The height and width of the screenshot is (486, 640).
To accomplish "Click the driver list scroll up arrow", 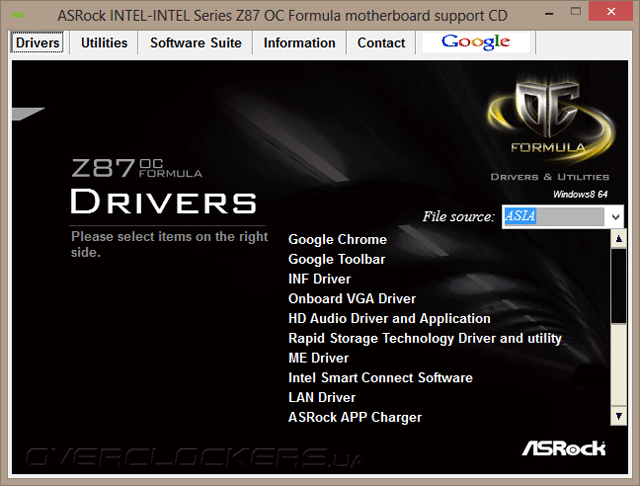I will point(619,239).
